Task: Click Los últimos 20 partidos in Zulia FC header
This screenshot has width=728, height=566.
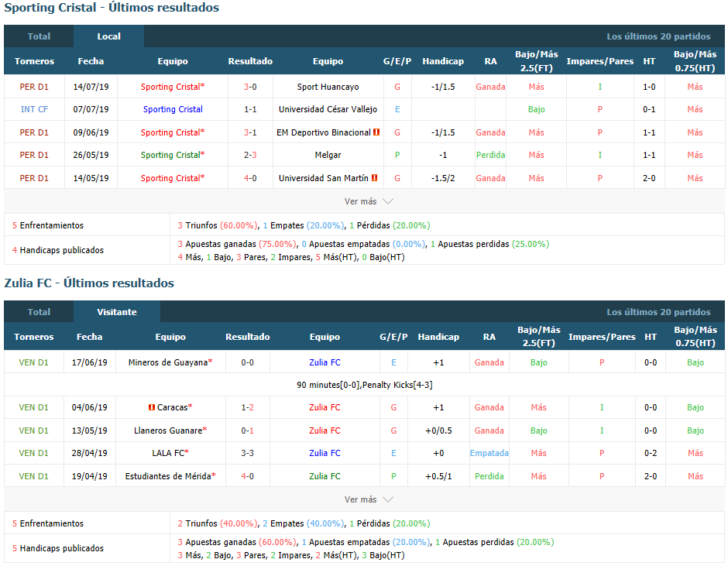Action: coord(658,312)
